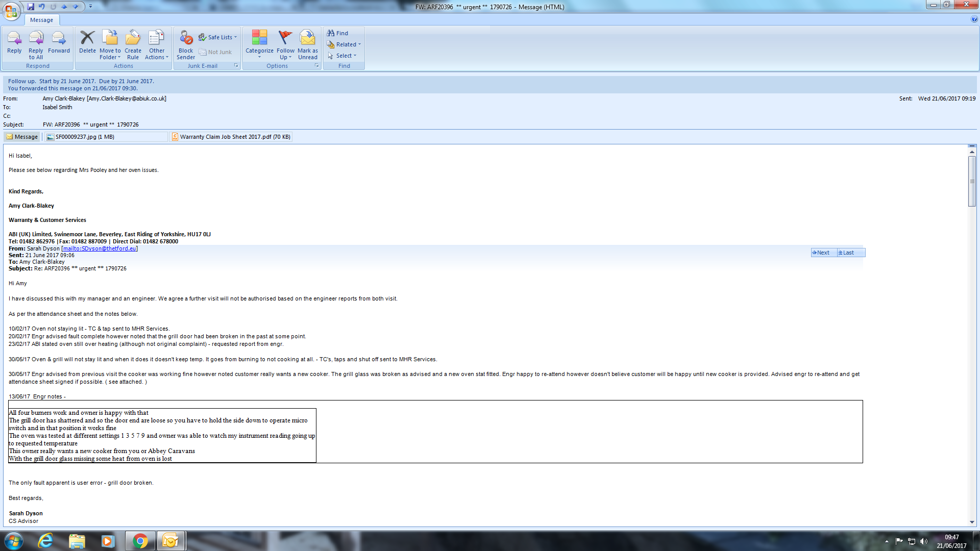This screenshot has width=980, height=551.
Task: Open attachment SF00009237.jpg
Action: click(84, 137)
